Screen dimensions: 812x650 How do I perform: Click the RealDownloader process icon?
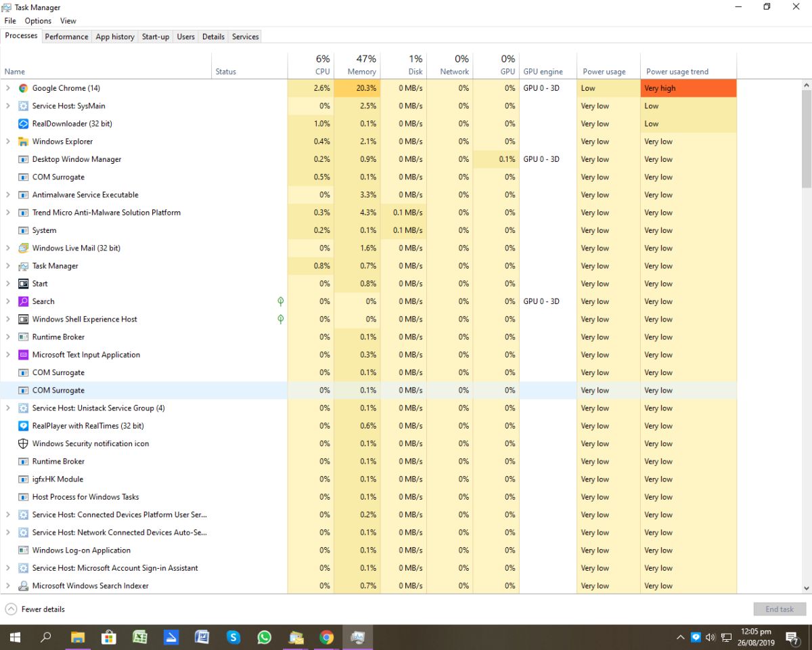click(x=23, y=124)
